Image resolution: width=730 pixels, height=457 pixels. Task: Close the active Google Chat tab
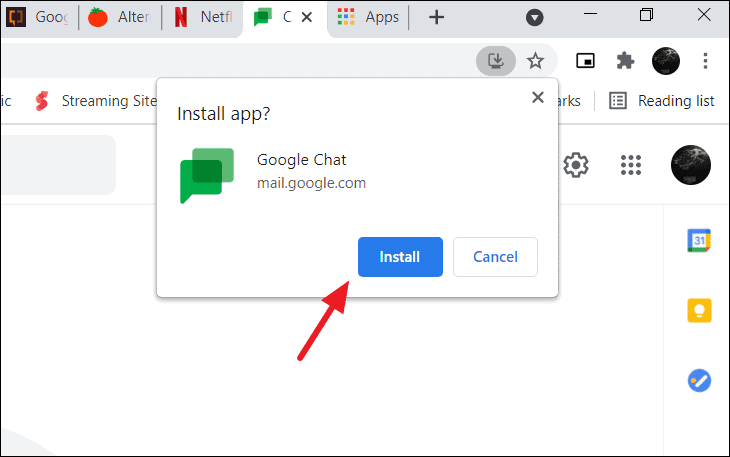point(307,17)
